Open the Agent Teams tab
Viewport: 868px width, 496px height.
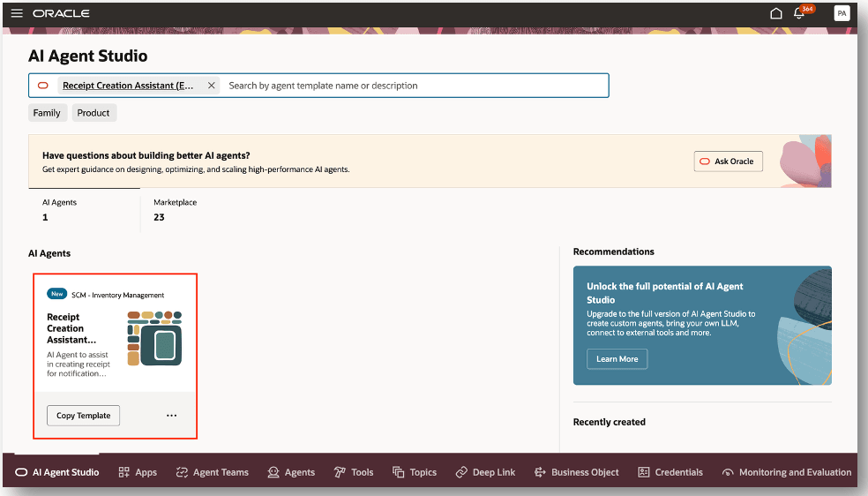[213, 472]
